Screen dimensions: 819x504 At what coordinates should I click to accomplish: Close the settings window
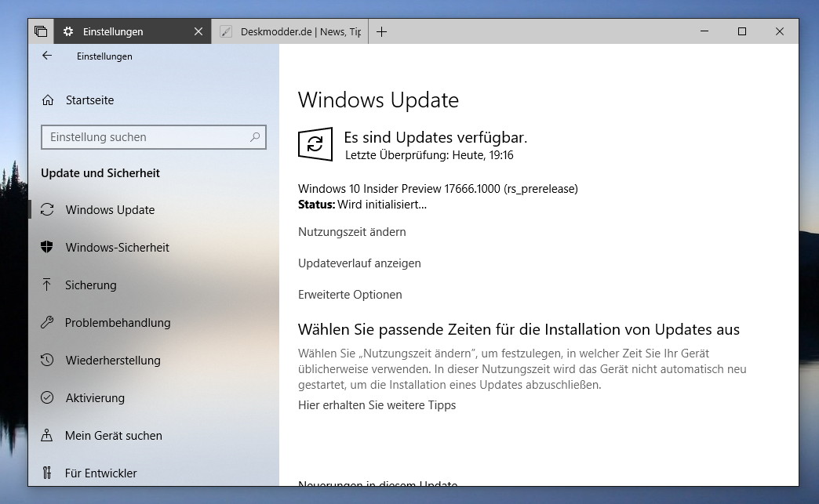pyautogui.click(x=779, y=31)
